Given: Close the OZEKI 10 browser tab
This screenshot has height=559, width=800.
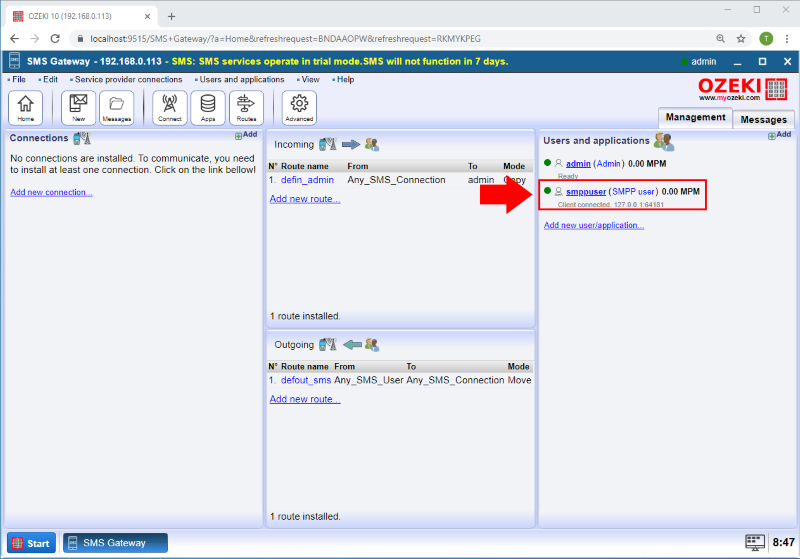Looking at the screenshot, I should pos(147,16).
